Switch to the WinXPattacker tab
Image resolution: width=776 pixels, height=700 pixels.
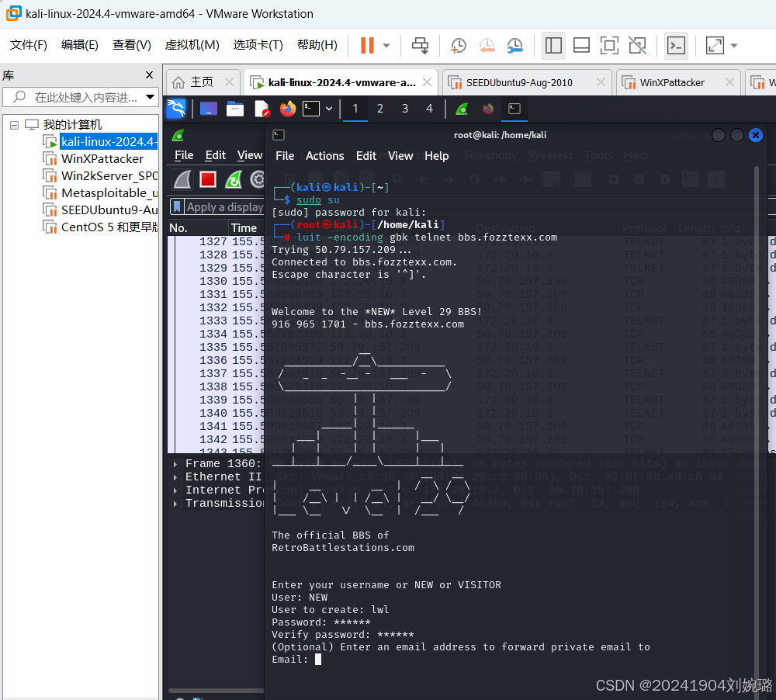(x=671, y=83)
